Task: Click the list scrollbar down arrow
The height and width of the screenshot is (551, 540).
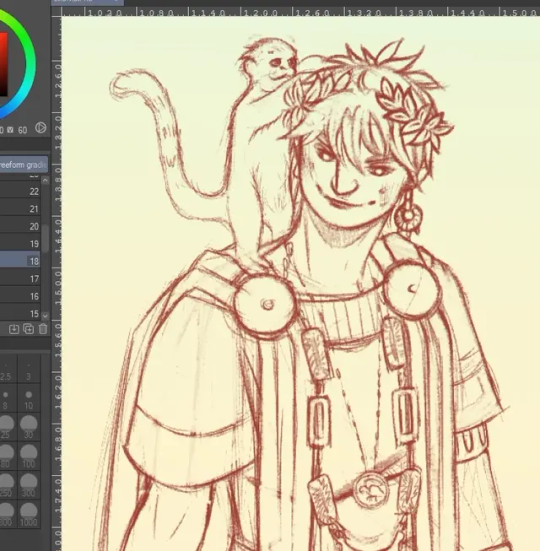Action: point(45,315)
